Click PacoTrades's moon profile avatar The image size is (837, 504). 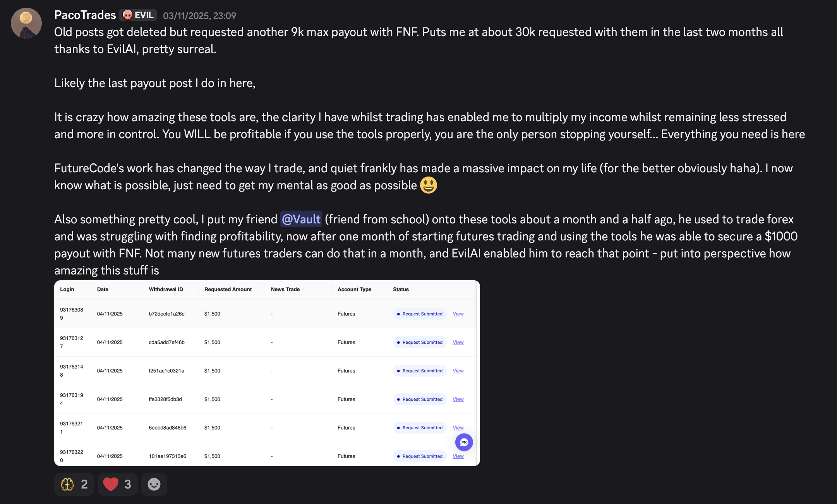26,23
